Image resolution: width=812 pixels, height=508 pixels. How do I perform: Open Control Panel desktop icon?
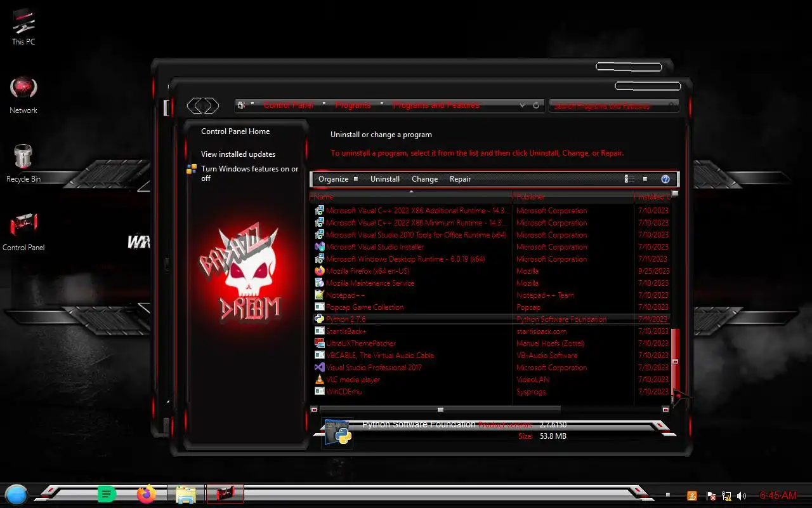tap(23, 232)
